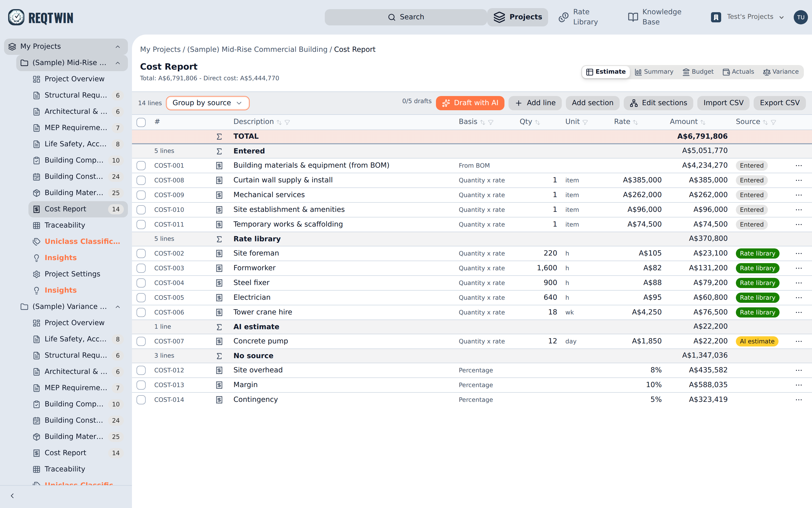Tick the Electrician row checkbox

click(x=141, y=297)
